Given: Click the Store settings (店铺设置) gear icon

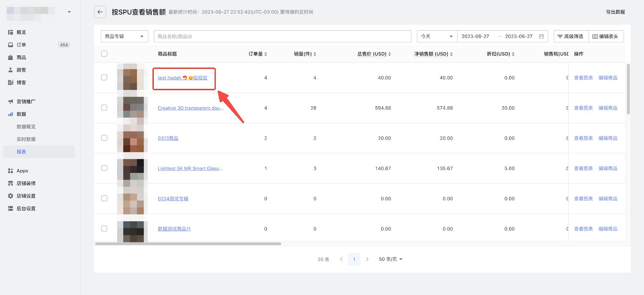Looking at the screenshot, I should [10, 196].
